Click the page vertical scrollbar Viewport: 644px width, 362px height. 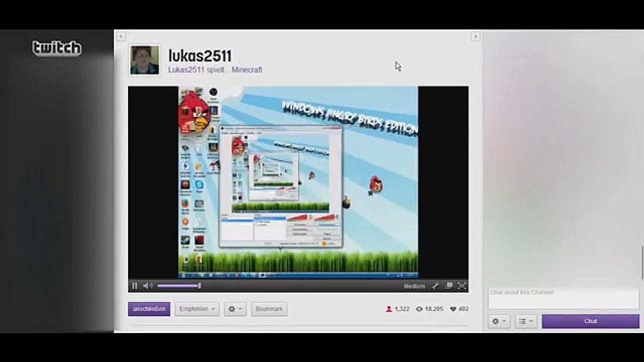coord(642,263)
